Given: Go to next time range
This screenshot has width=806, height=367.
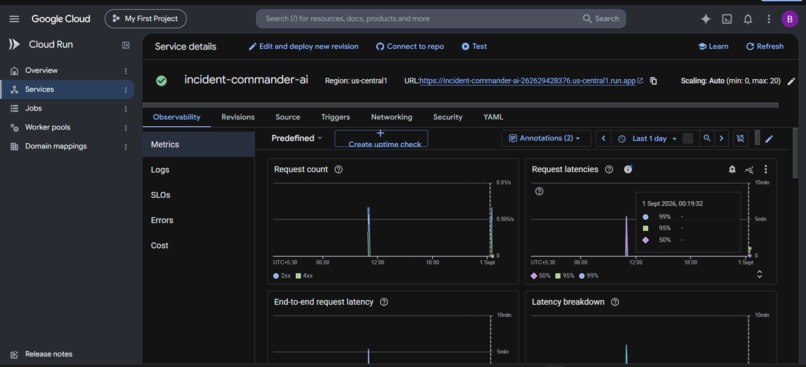Looking at the screenshot, I should (x=721, y=138).
